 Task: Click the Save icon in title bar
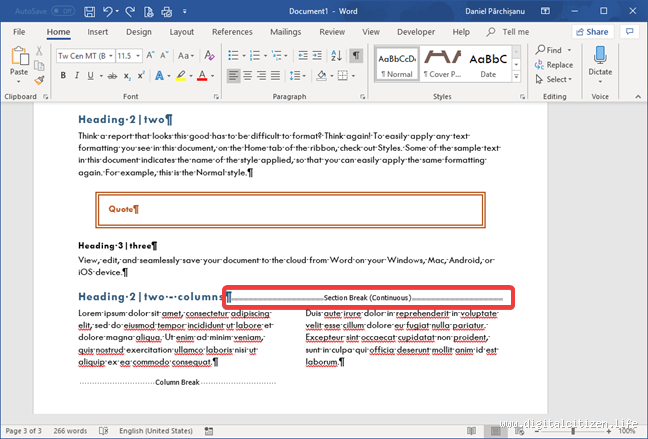tap(90, 11)
